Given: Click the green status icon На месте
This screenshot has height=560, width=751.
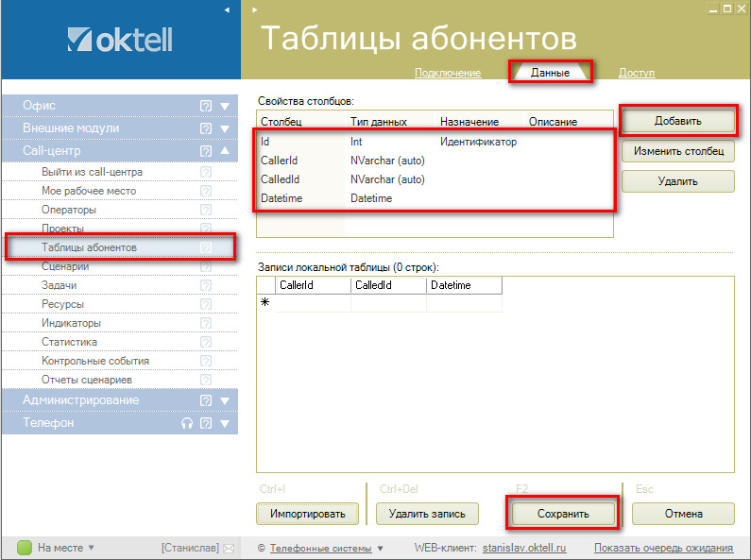Looking at the screenshot, I should click(x=25, y=547).
